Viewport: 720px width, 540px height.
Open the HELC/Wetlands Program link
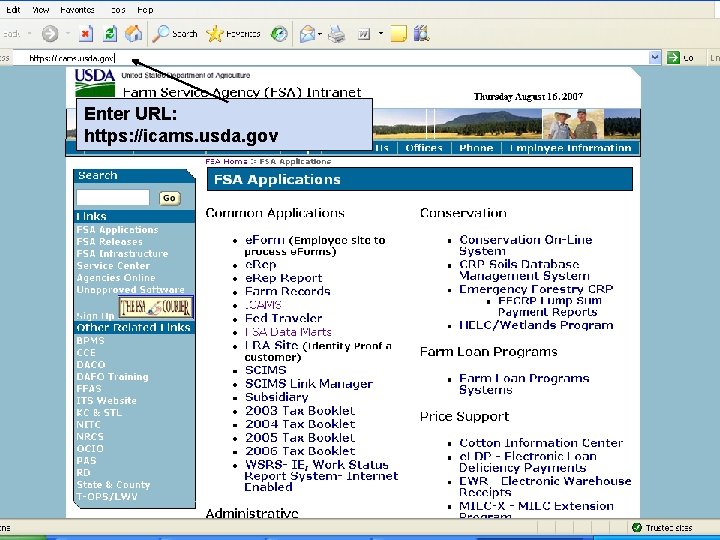click(x=536, y=325)
